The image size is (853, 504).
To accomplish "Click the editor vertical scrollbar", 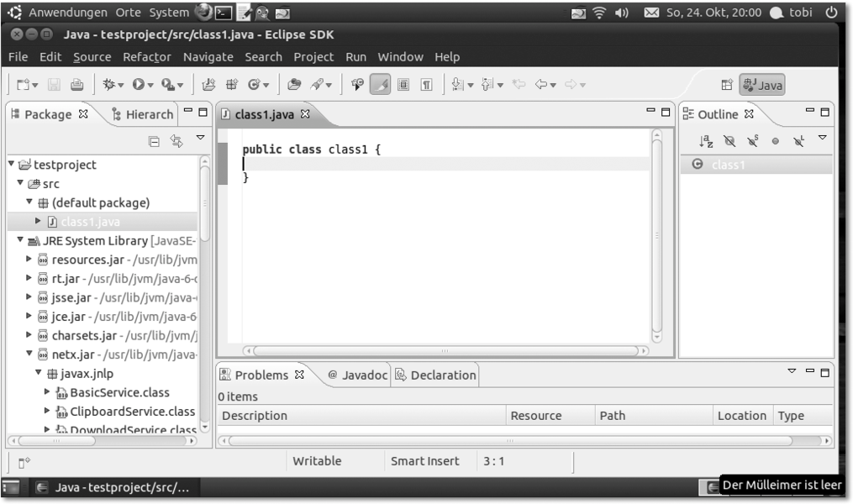I will click(x=656, y=235).
